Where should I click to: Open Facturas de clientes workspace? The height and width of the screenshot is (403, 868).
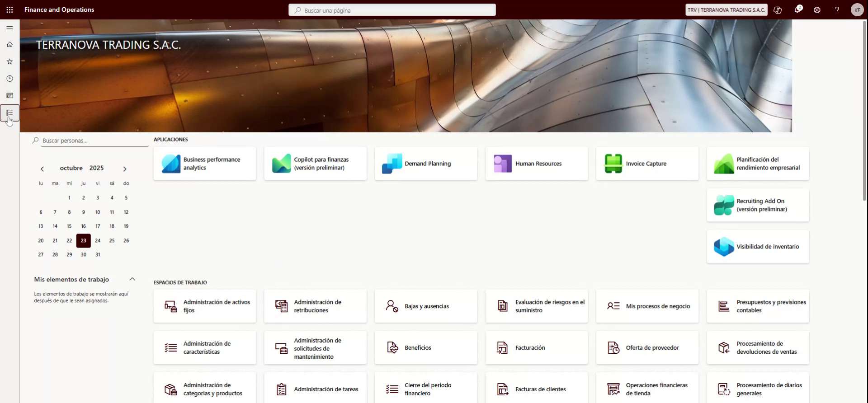click(x=537, y=389)
